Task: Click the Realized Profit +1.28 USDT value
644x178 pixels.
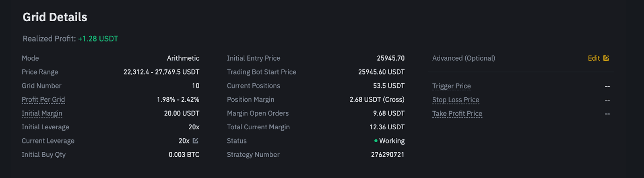Action: (98, 39)
